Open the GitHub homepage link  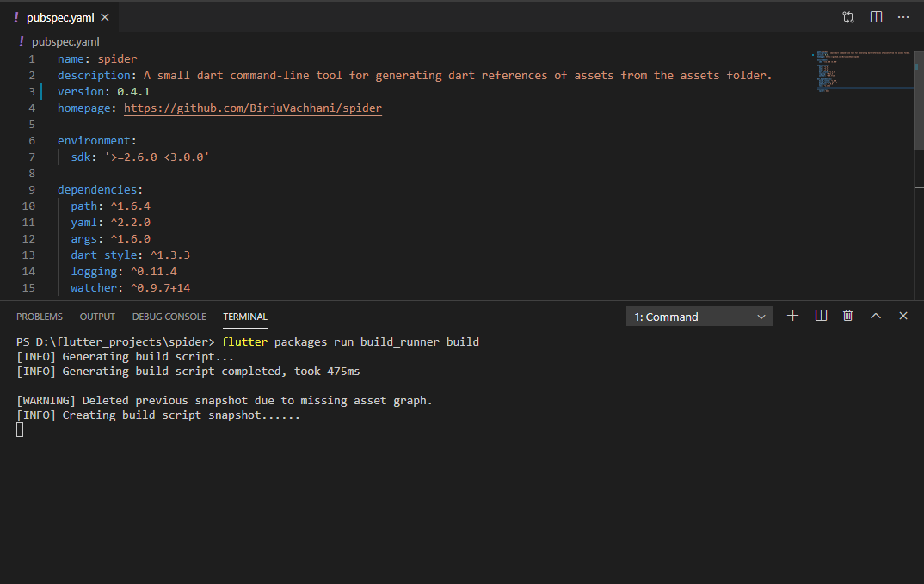pyautogui.click(x=253, y=108)
